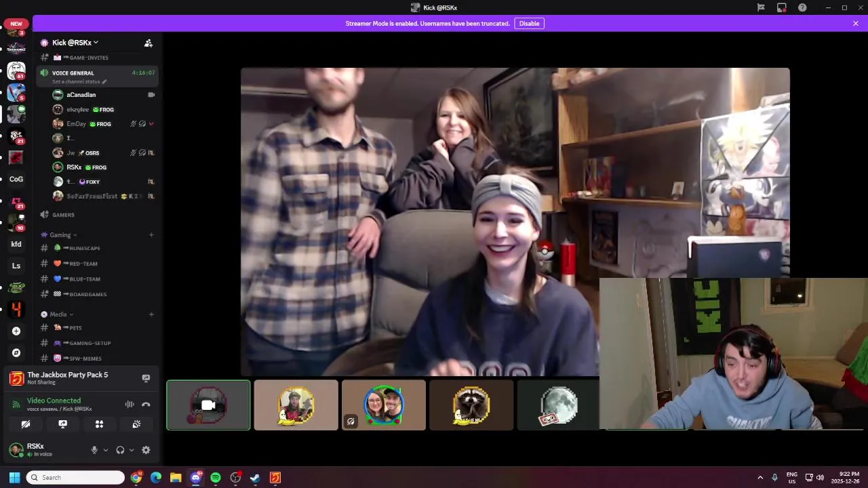
Task: Mute the microphone
Action: pyautogui.click(x=94, y=450)
